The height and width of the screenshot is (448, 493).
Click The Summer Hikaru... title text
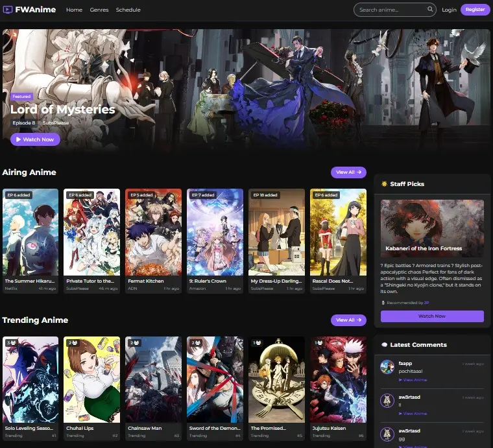[x=30, y=281]
